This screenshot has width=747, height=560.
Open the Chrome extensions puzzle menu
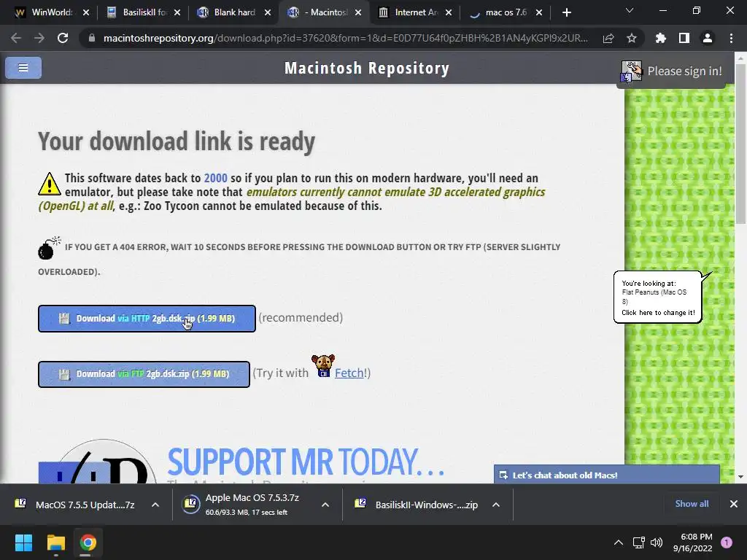click(661, 38)
